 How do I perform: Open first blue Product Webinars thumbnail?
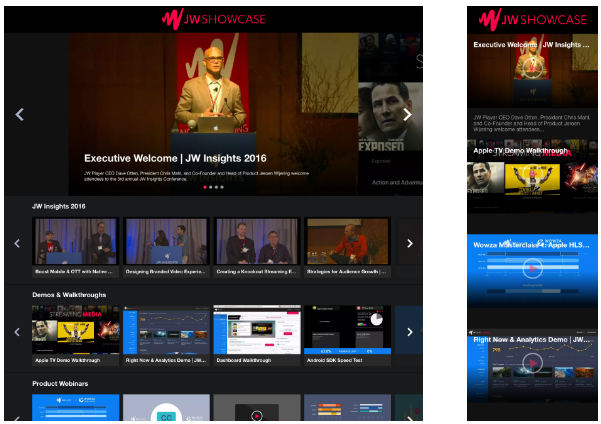76,408
